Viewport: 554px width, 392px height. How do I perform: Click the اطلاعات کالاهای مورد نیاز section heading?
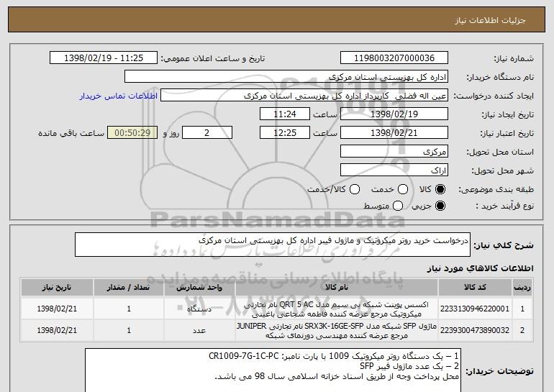(480, 269)
